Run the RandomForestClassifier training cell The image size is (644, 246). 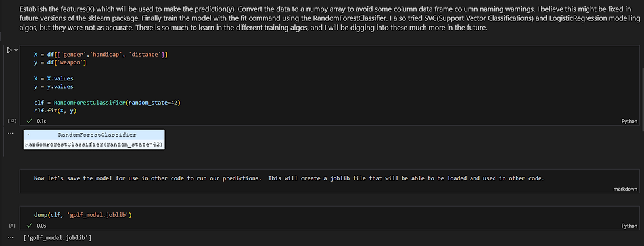tap(9, 50)
